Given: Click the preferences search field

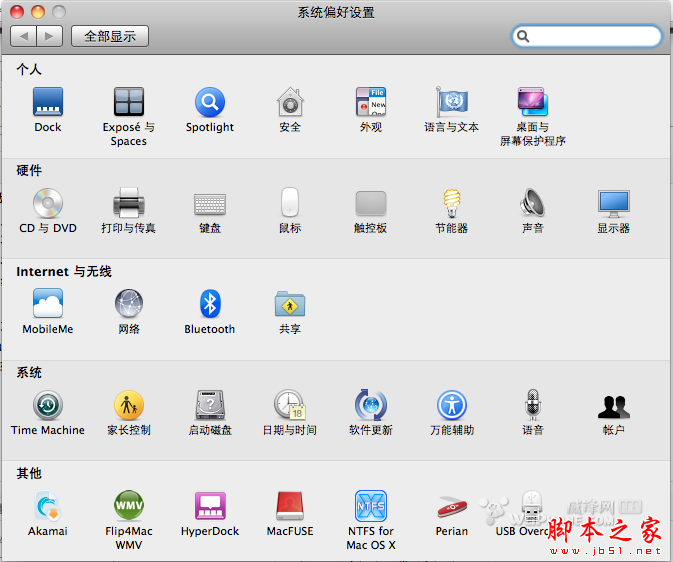Looking at the screenshot, I should tap(586, 36).
